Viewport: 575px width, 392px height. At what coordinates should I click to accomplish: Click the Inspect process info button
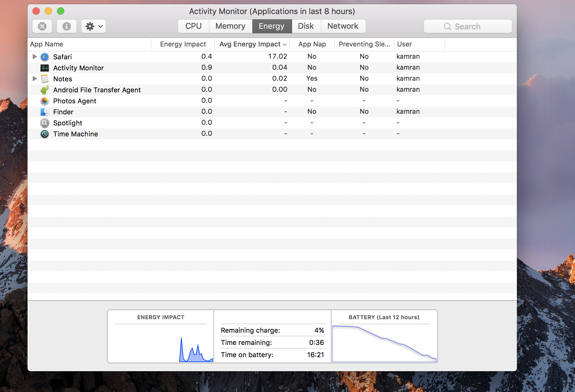[66, 26]
